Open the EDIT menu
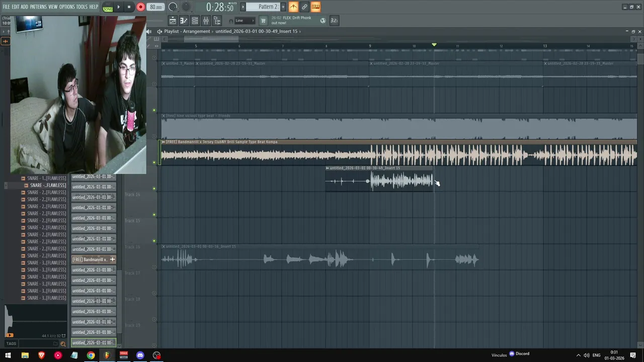 point(16,7)
